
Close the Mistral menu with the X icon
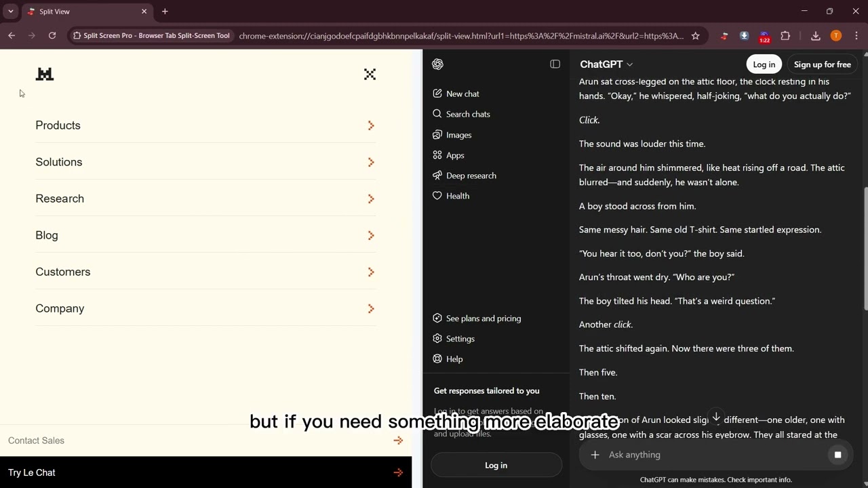coord(370,74)
